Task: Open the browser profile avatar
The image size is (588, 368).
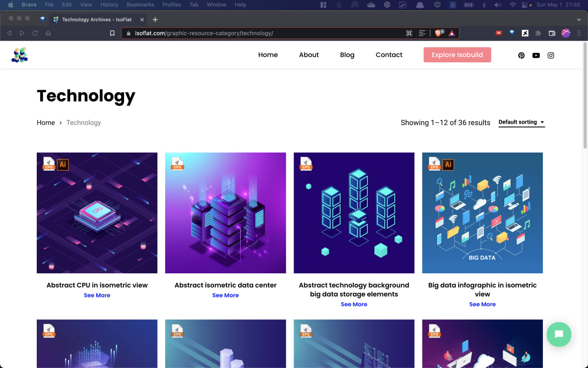Action: (566, 33)
